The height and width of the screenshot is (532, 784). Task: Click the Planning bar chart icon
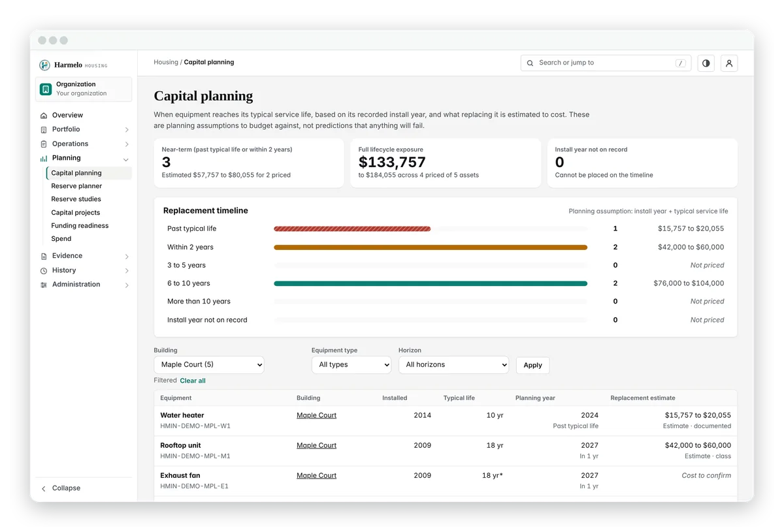click(x=44, y=159)
